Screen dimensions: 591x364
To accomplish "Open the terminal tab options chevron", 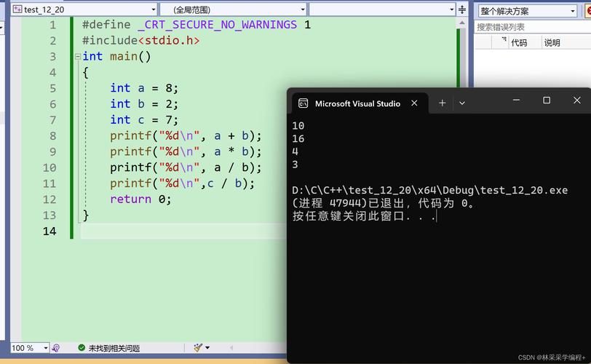I will tap(462, 103).
